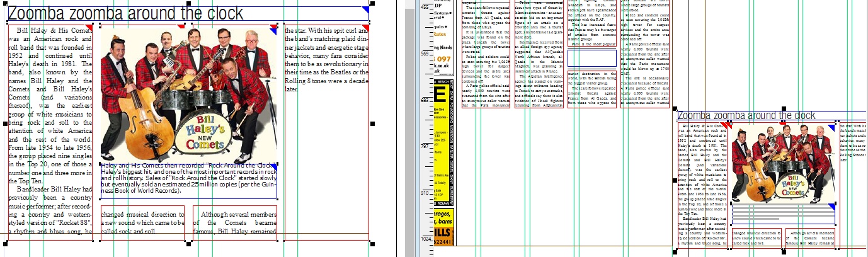Click the caption box starting 'Haley and His Comets then recorded'
This screenshot has height=257, width=868.
(x=189, y=180)
